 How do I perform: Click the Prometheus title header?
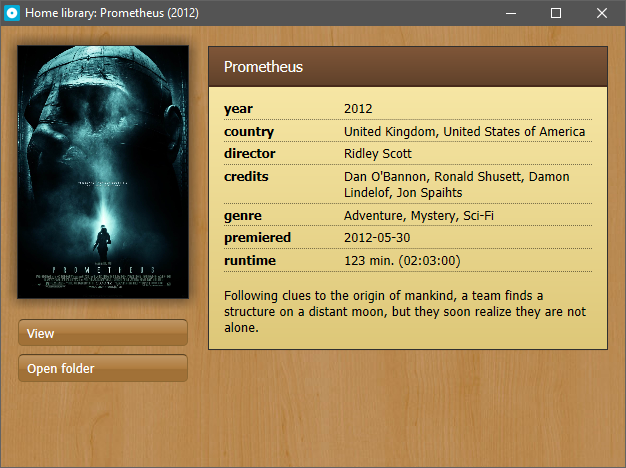pyautogui.click(x=408, y=67)
